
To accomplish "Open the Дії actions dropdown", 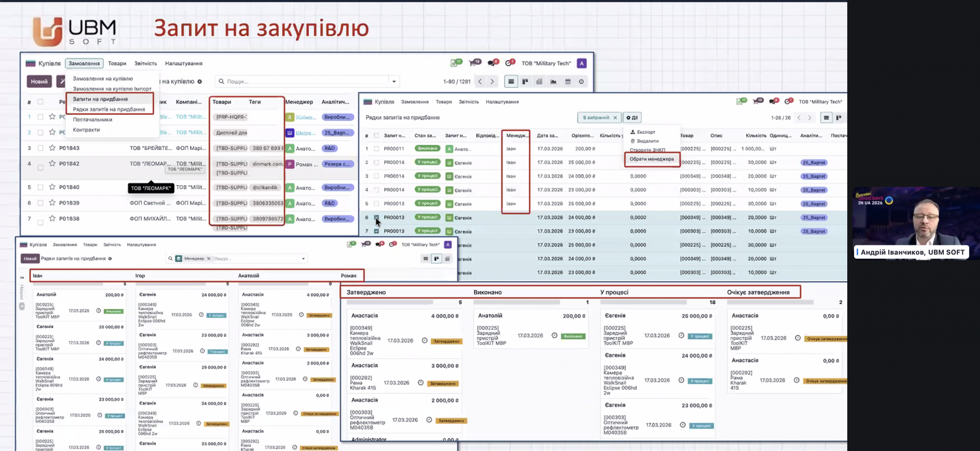I will point(632,118).
